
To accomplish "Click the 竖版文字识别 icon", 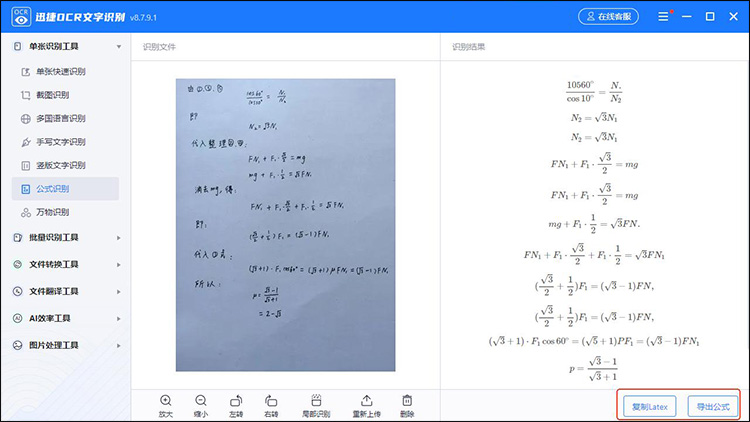I will pos(26,166).
